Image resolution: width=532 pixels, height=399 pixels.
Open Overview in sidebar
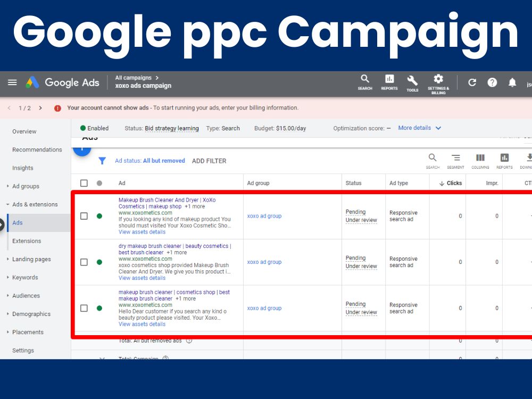pyautogui.click(x=24, y=131)
